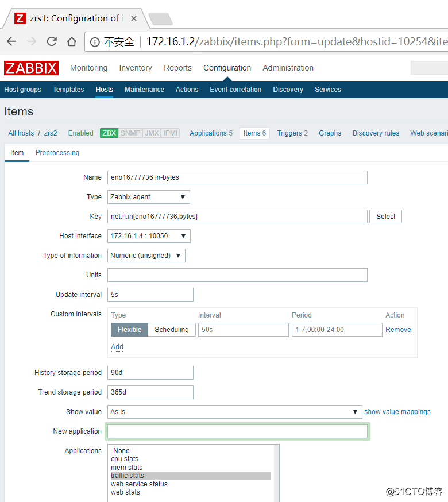Open the Show value dropdown
448x502 pixels.
point(235,412)
